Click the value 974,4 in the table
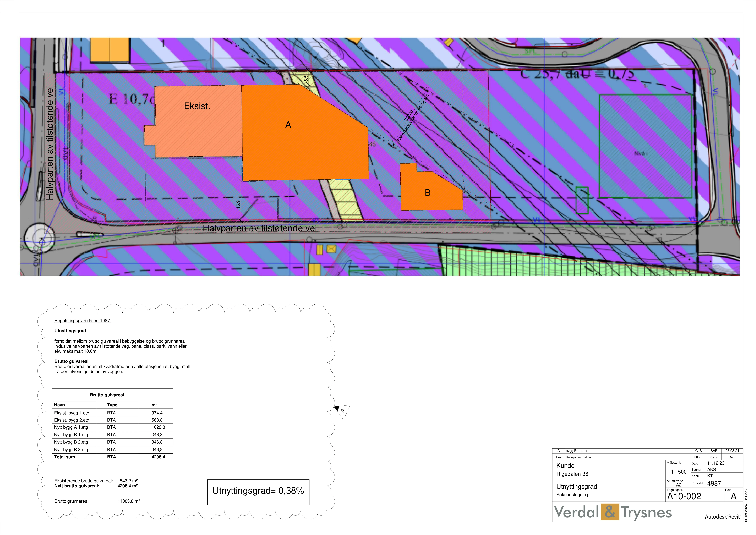The image size is (756, 535). [x=157, y=413]
